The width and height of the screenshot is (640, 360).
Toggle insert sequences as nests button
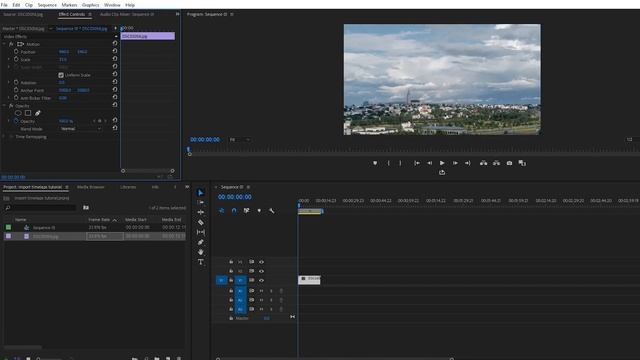pyautogui.click(x=221, y=211)
